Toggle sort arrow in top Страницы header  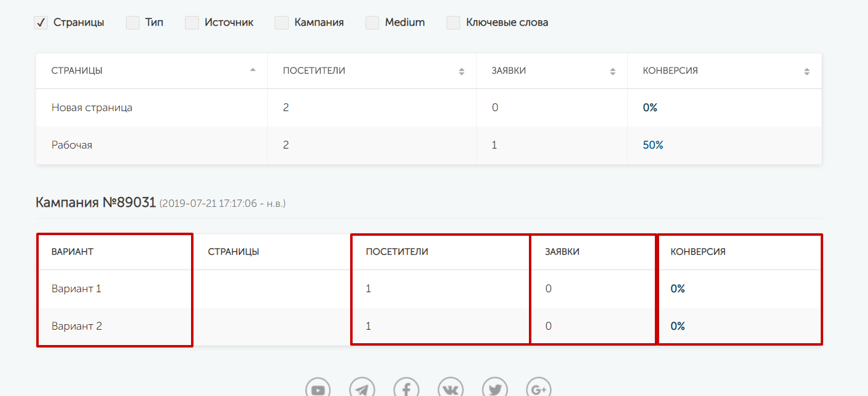(x=252, y=71)
